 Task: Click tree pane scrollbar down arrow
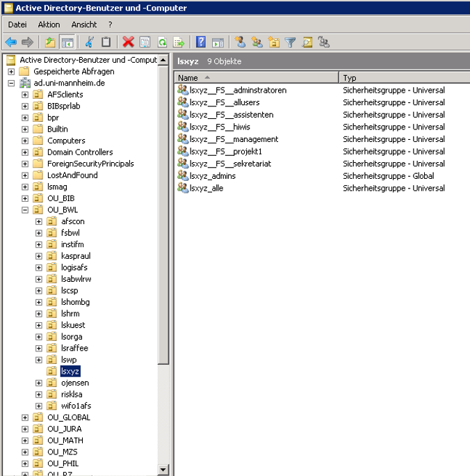click(163, 470)
